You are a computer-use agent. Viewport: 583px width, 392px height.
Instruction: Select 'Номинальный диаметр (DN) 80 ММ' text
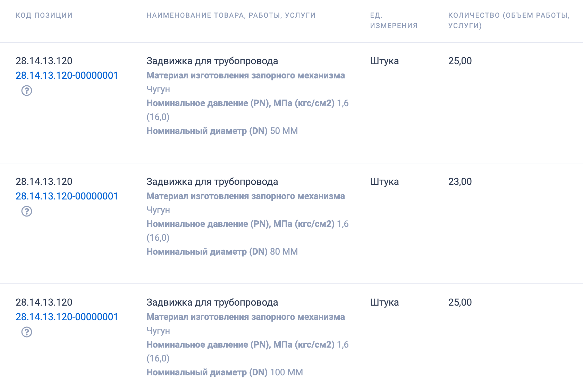point(222,252)
